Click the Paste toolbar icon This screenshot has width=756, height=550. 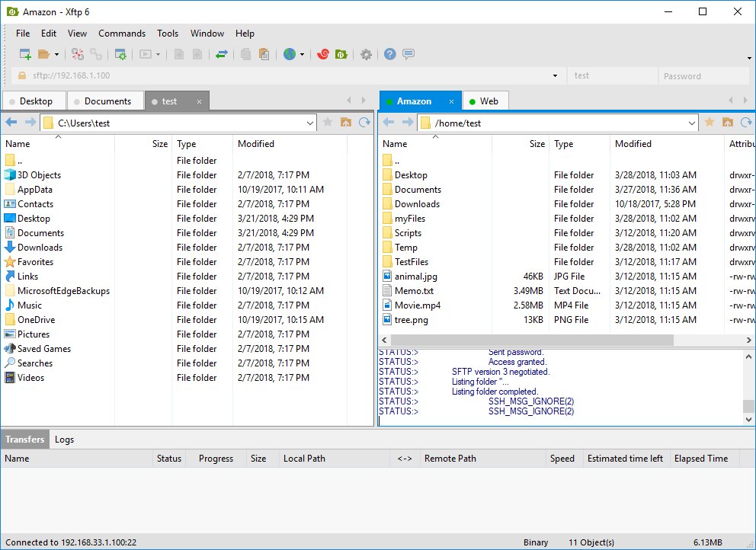tap(264, 54)
